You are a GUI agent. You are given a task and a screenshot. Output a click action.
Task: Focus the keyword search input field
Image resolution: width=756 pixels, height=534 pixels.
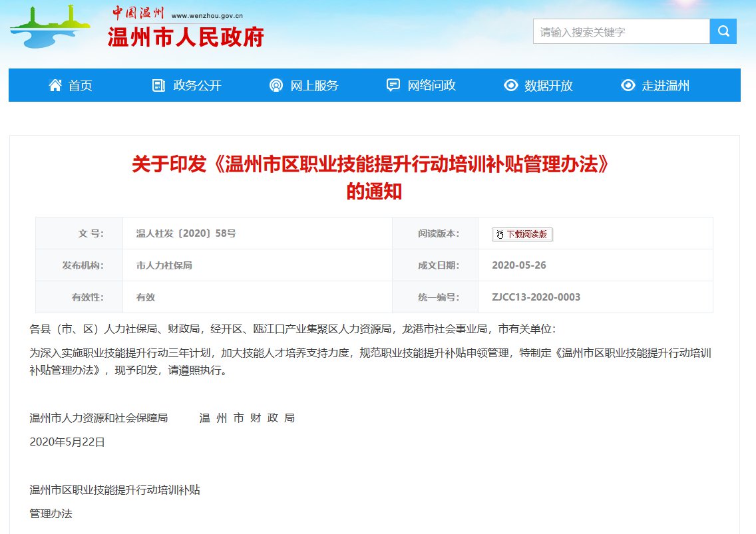tap(622, 31)
